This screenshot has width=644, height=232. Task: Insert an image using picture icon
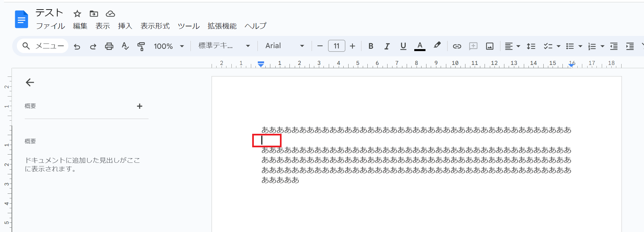490,46
